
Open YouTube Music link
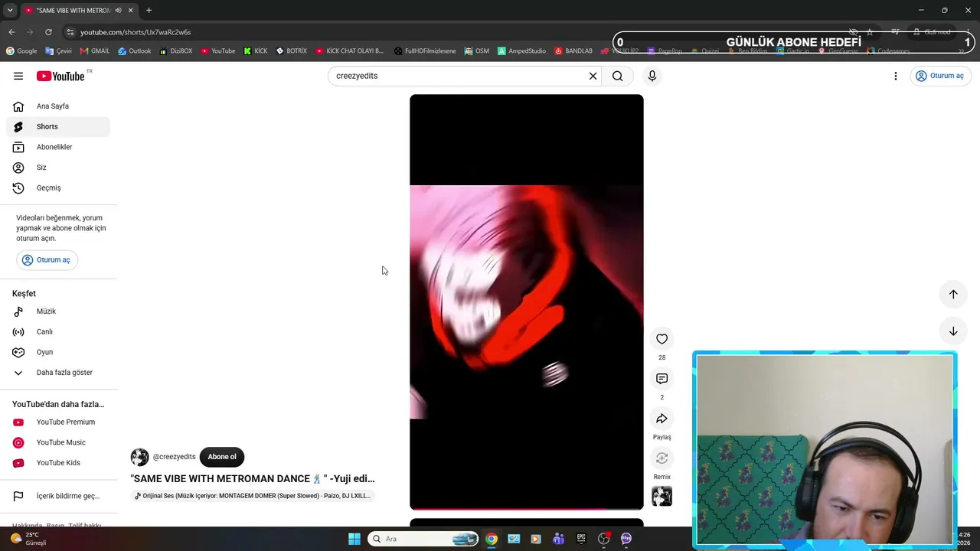pyautogui.click(x=58, y=442)
